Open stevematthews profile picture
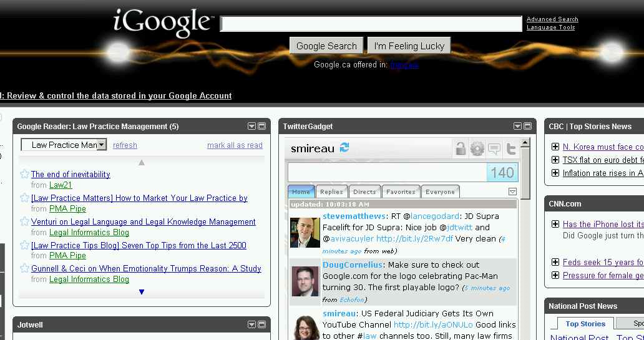 305,233
